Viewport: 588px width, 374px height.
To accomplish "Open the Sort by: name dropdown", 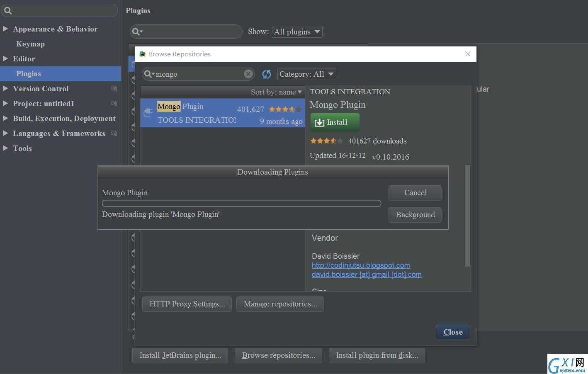I will point(276,92).
